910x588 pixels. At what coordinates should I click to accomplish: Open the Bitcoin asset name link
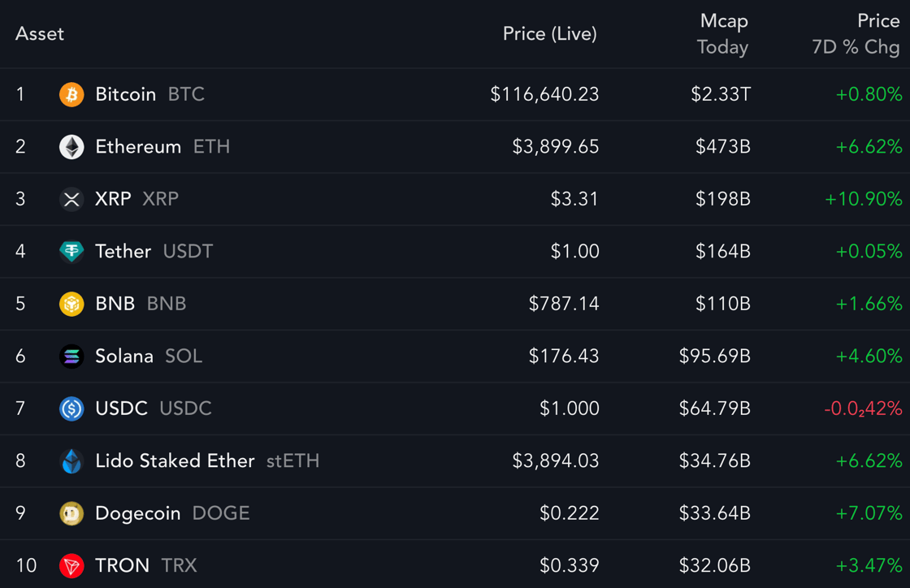(x=125, y=94)
